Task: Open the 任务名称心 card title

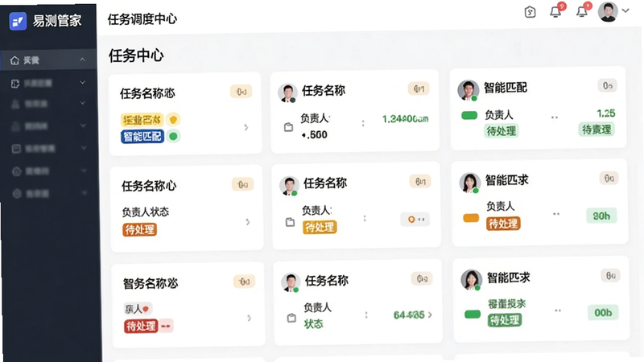Action: click(149, 186)
